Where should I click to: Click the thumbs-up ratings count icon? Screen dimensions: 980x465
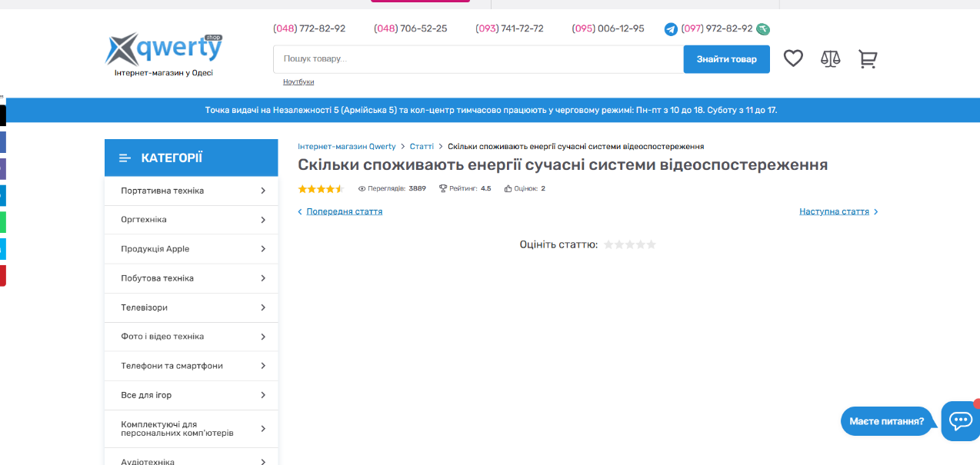pos(508,188)
